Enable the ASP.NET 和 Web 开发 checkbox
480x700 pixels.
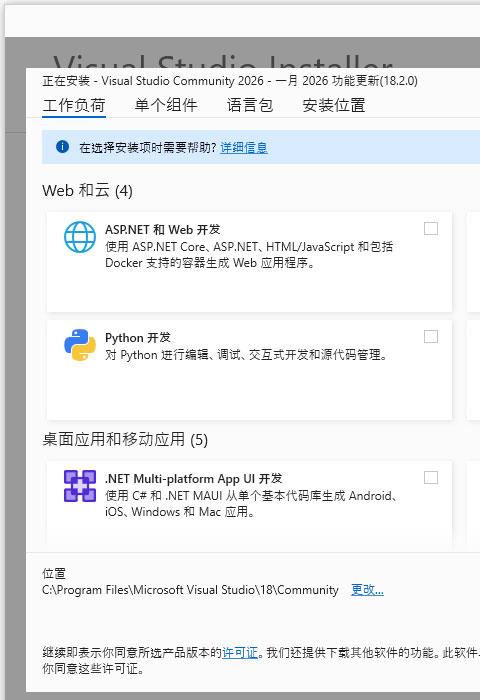click(x=431, y=229)
